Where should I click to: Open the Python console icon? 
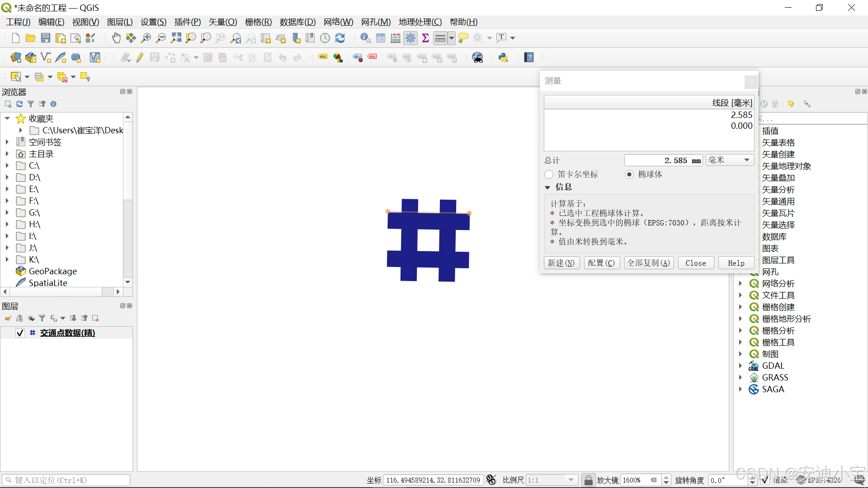503,58
